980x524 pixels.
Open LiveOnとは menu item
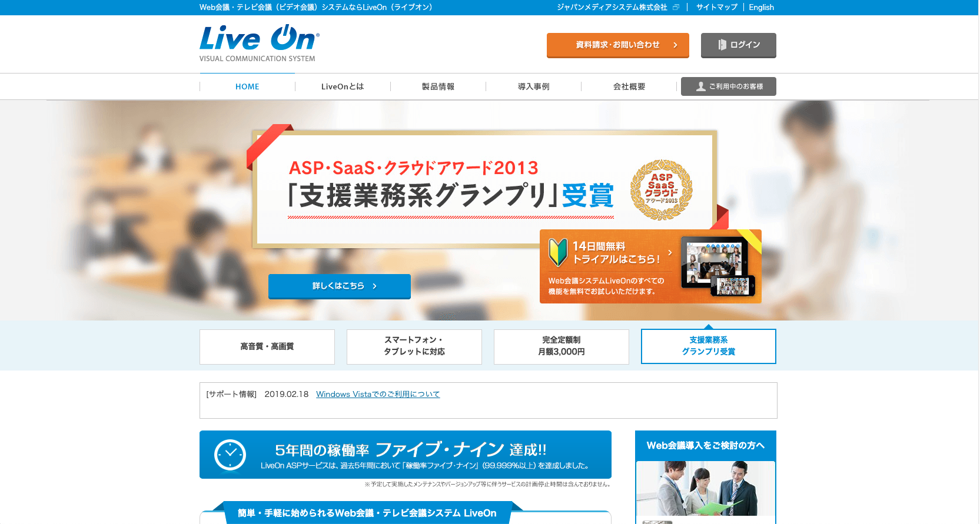pyautogui.click(x=343, y=86)
